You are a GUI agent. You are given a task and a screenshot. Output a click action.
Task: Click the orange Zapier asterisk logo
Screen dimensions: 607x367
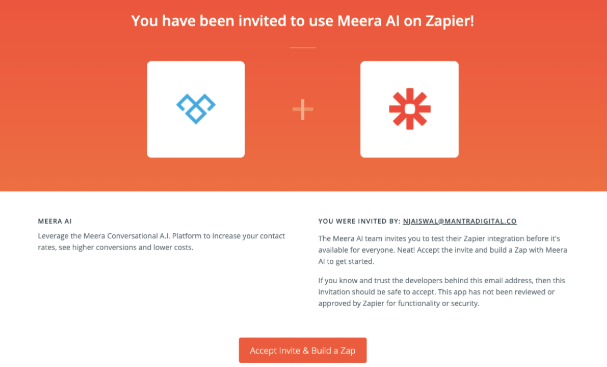410,109
